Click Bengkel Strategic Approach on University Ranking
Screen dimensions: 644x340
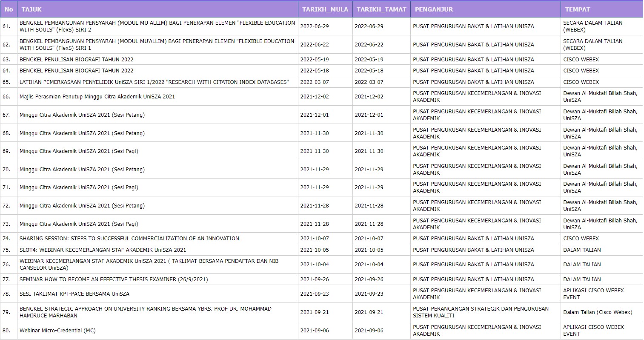(145, 312)
